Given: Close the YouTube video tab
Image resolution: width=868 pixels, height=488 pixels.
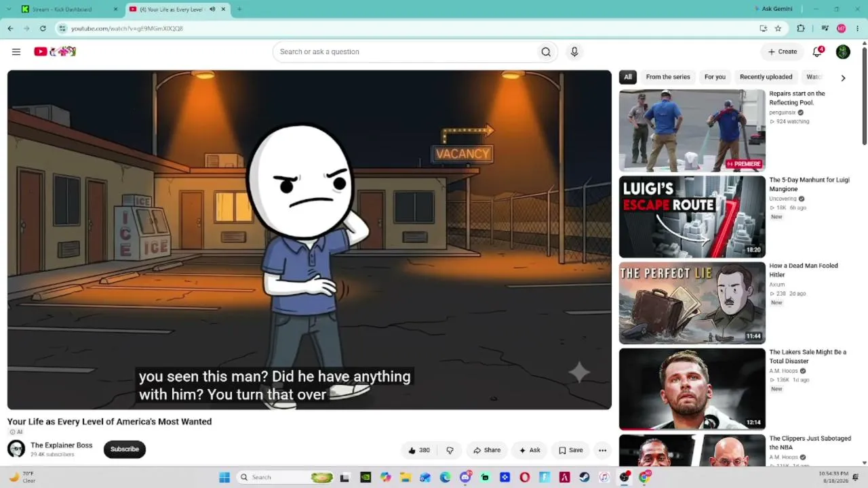Looking at the screenshot, I should tap(223, 9).
